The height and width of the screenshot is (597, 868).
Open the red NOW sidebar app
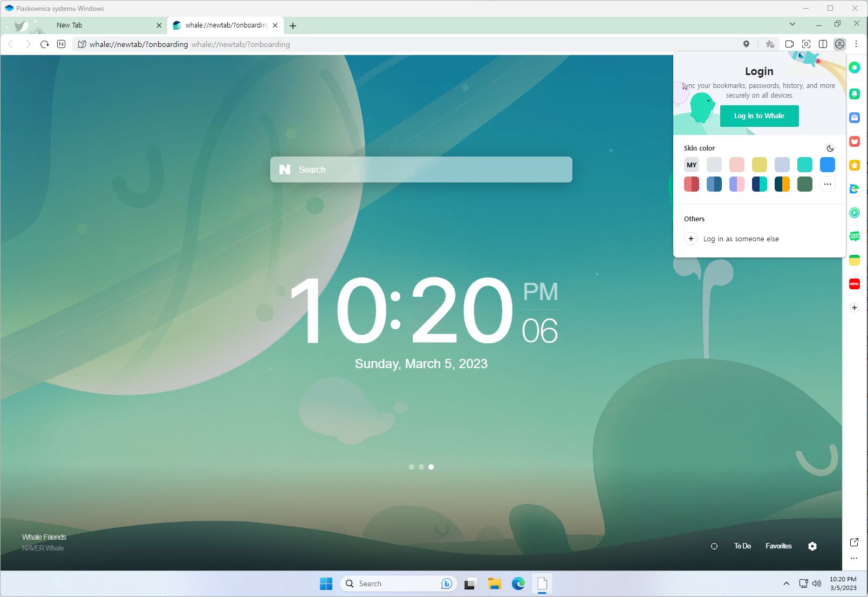(x=855, y=284)
